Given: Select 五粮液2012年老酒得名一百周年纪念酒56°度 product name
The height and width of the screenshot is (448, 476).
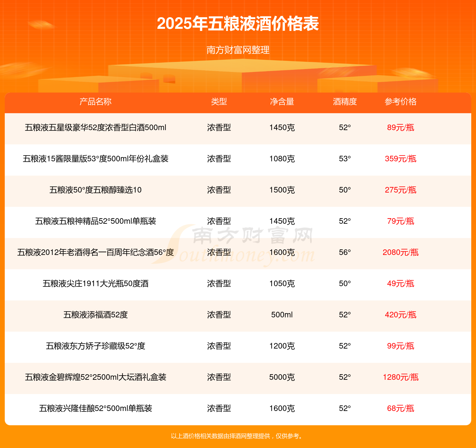Looking at the screenshot, I should click(95, 252).
